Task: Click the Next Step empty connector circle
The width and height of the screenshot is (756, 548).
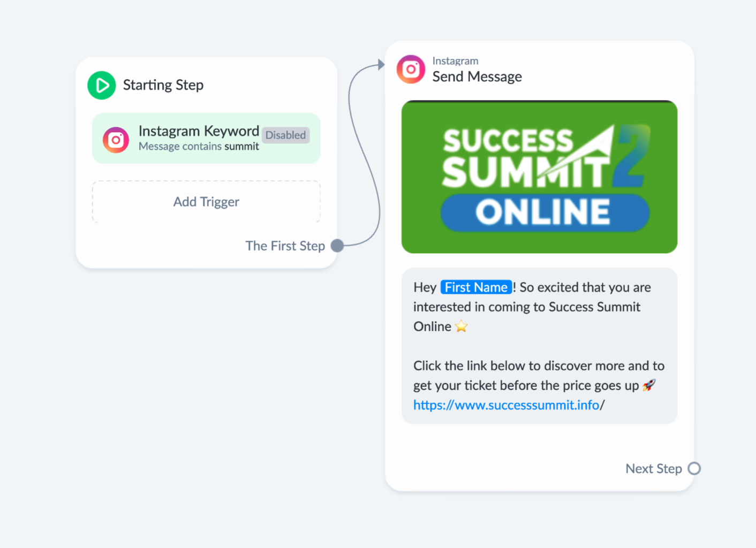Action: point(694,469)
